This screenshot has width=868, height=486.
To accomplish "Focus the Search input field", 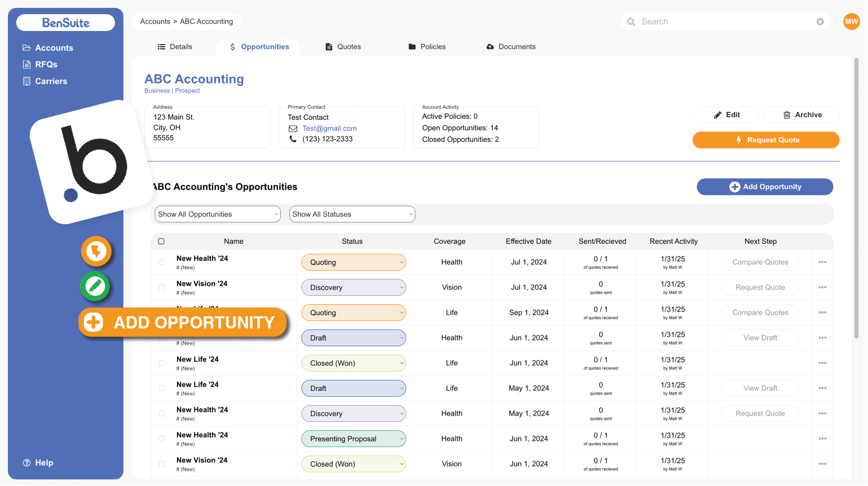I will pos(726,22).
